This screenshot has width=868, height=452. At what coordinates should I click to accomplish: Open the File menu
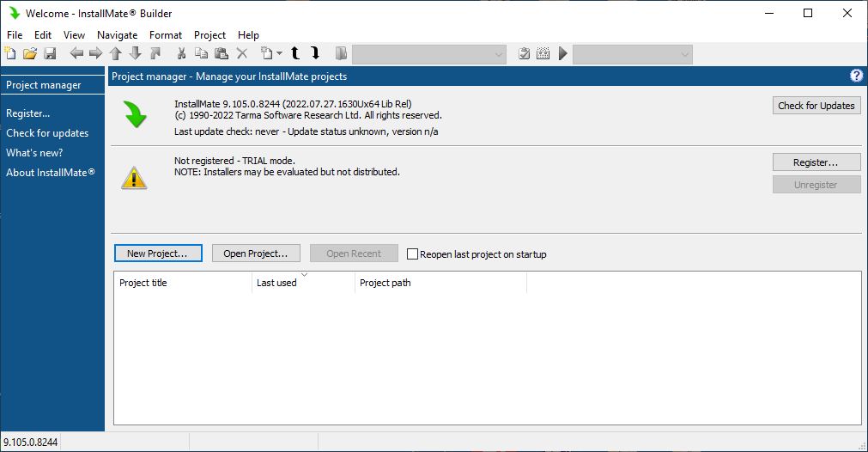tap(15, 35)
